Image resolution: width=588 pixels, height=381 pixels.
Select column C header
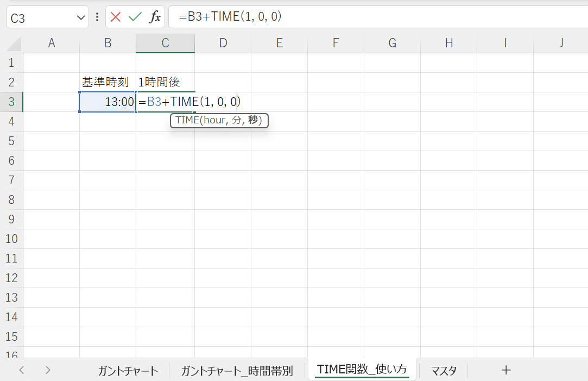pos(166,43)
